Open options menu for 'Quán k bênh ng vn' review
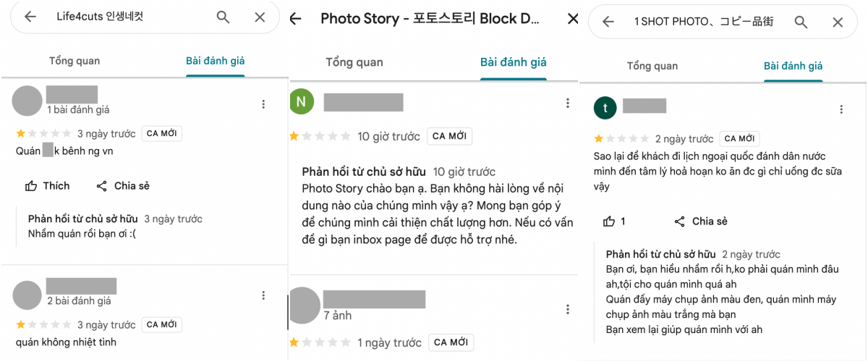 coord(263,104)
